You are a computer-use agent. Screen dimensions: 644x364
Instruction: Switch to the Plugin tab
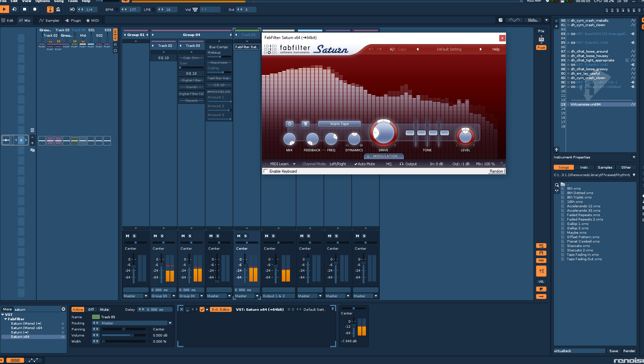pyautogui.click(x=73, y=20)
